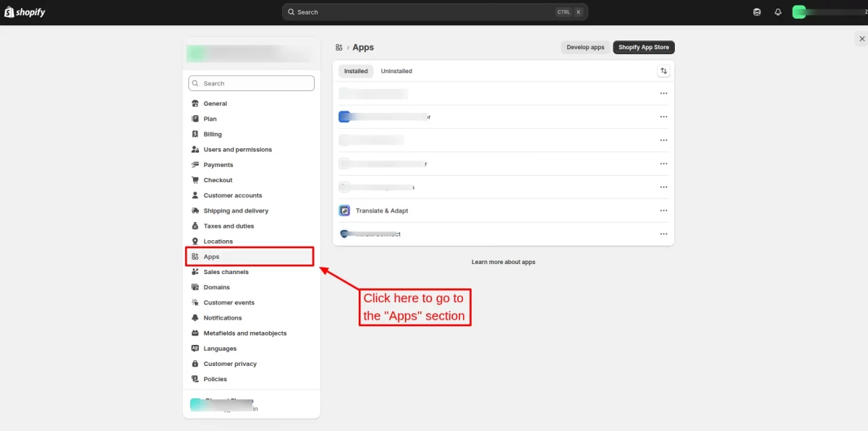Click the Billing icon in sidebar
Viewport: 868px width, 431px height.
[195, 135]
